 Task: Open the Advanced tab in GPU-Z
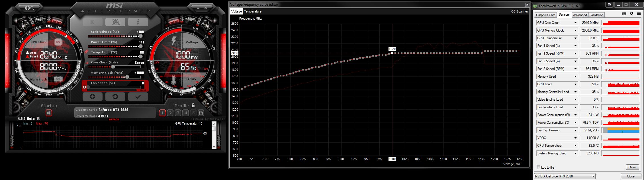coord(580,15)
